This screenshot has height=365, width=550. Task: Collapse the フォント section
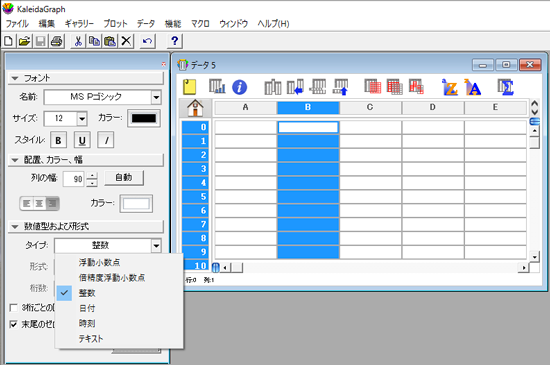15,78
